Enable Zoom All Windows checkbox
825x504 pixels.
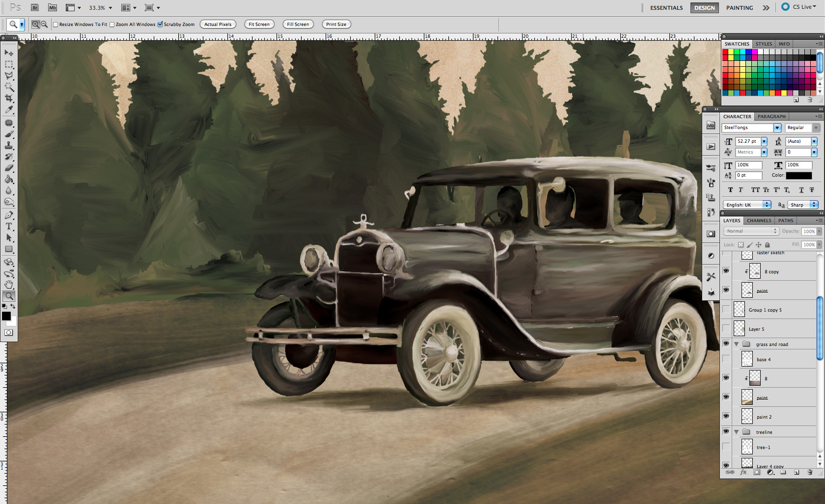[x=112, y=25]
